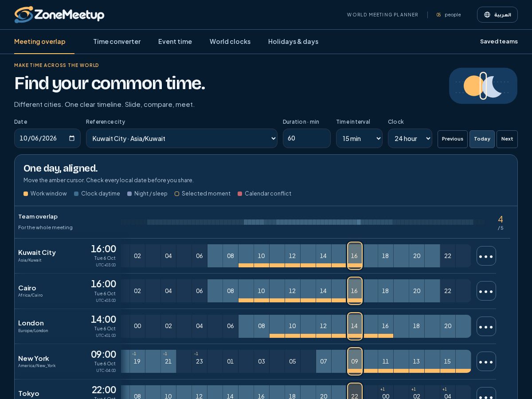Screen dimensions: 532x399
Task: Click the globe icon in language button
Action: 487,15
